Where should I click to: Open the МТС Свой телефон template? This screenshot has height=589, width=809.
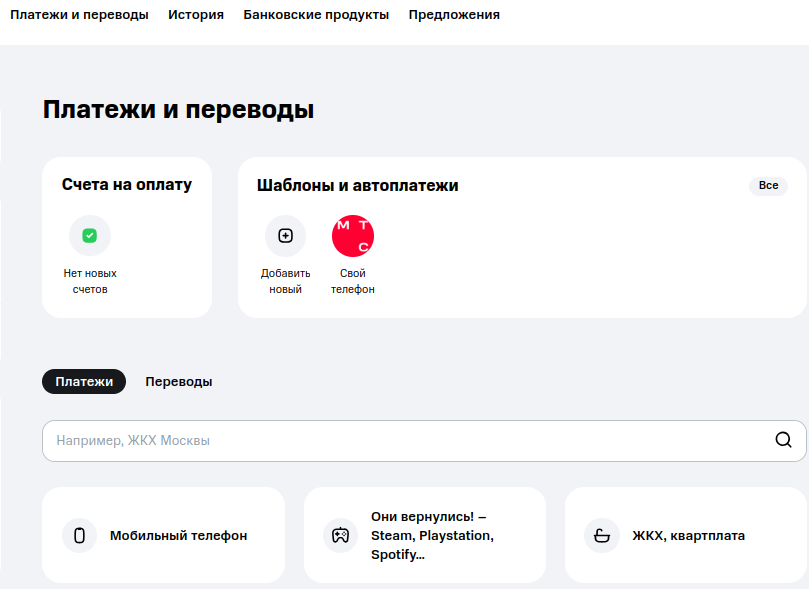coord(353,236)
